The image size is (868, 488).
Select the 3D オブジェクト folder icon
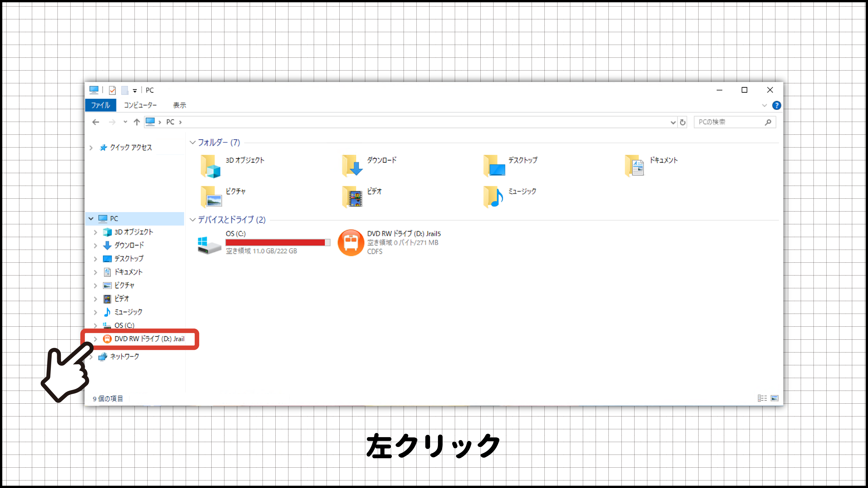coord(210,166)
